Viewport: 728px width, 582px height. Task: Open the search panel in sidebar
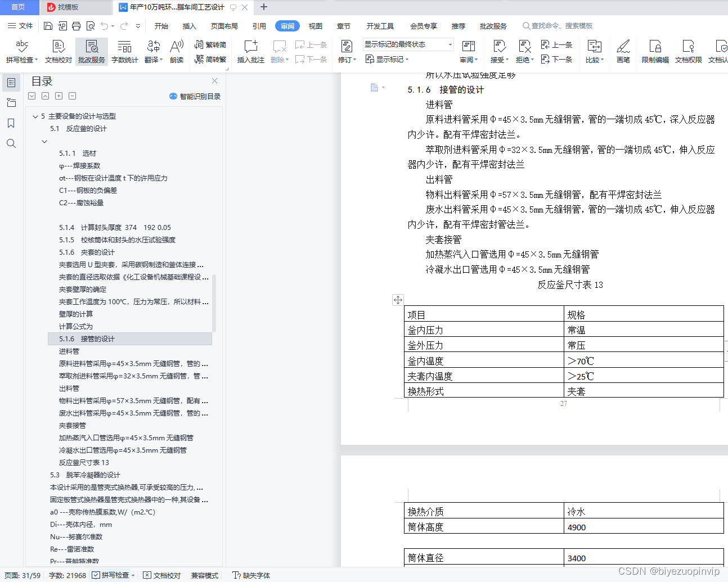(11, 143)
